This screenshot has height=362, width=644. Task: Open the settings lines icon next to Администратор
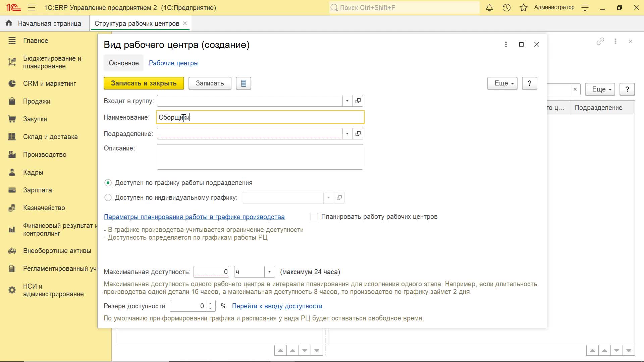point(585,8)
